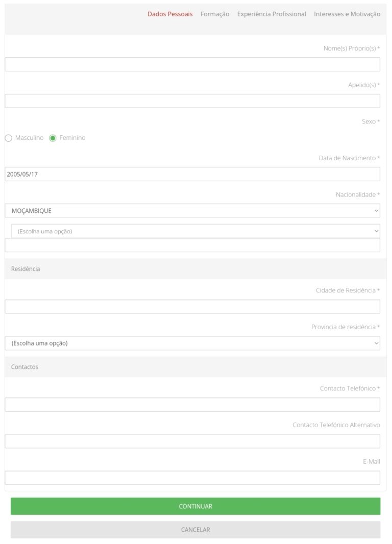
Task: Select the Masculino radio button
Action: [x=8, y=138]
